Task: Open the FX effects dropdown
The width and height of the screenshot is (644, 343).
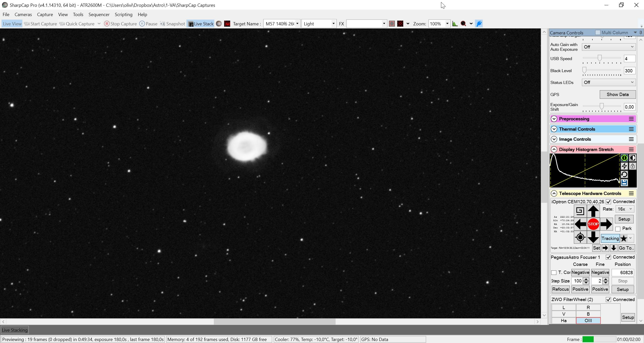Action: click(384, 24)
